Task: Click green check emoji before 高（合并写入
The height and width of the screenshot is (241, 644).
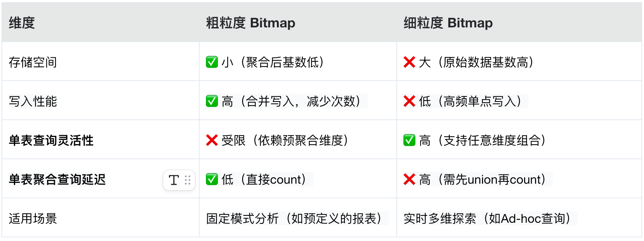Action: pyautogui.click(x=212, y=101)
